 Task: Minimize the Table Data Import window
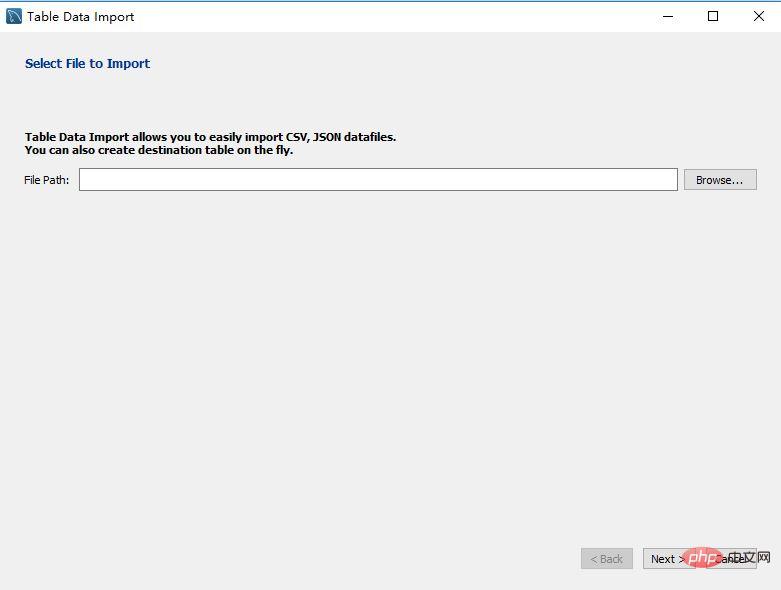pos(667,16)
